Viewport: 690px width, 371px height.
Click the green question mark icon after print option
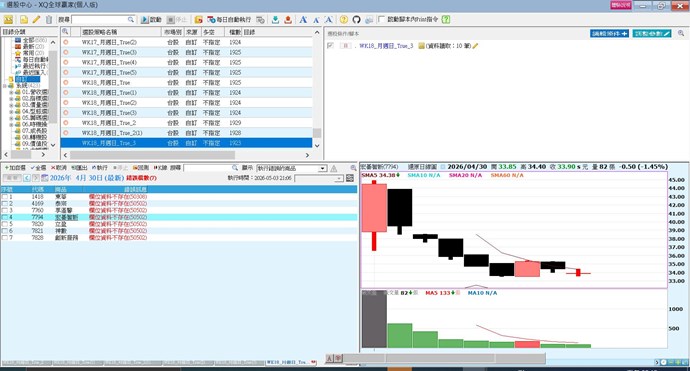click(x=446, y=19)
